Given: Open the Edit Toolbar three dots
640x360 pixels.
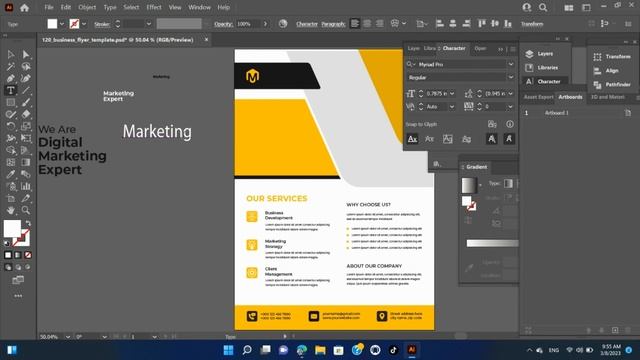Looking at the screenshot, I should pyautogui.click(x=18, y=296).
